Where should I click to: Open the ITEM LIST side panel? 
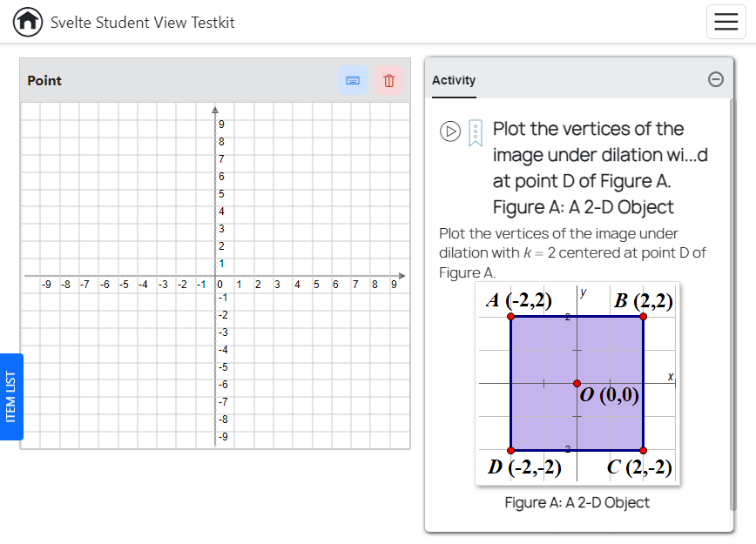pyautogui.click(x=12, y=397)
